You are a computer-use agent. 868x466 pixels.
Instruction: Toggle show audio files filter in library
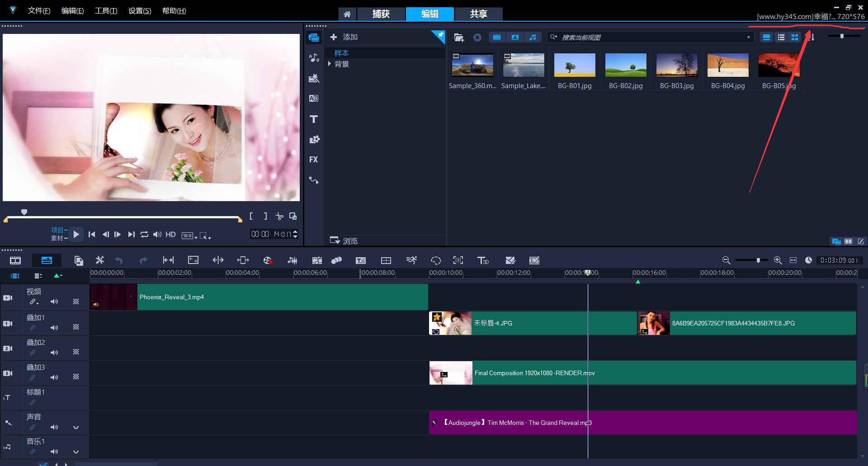coord(533,38)
